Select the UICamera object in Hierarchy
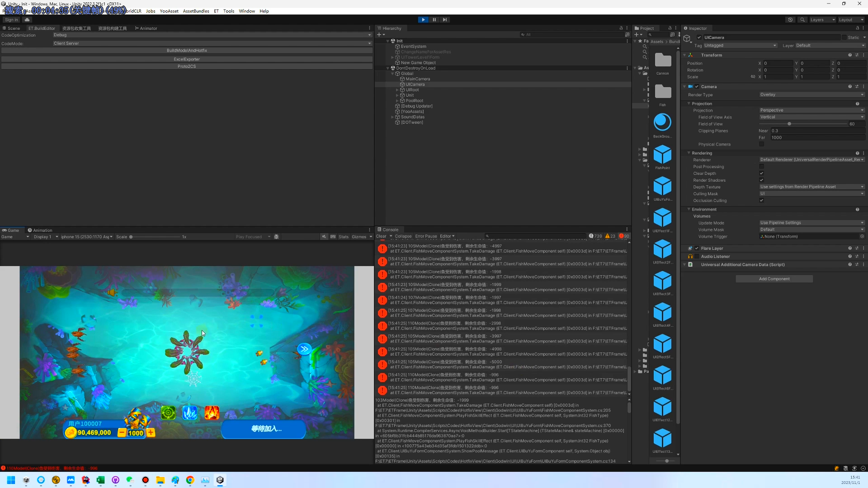This screenshot has height=488, width=868. tap(415, 84)
